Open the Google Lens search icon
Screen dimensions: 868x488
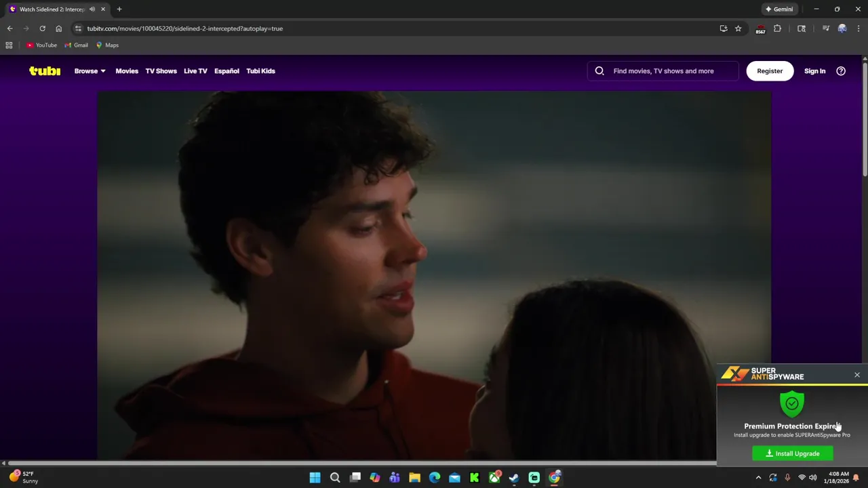coord(802,28)
